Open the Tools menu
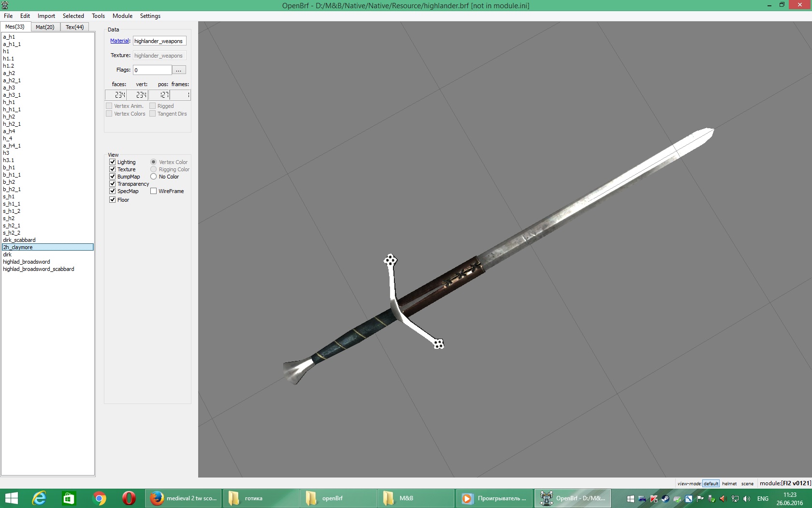 99,16
